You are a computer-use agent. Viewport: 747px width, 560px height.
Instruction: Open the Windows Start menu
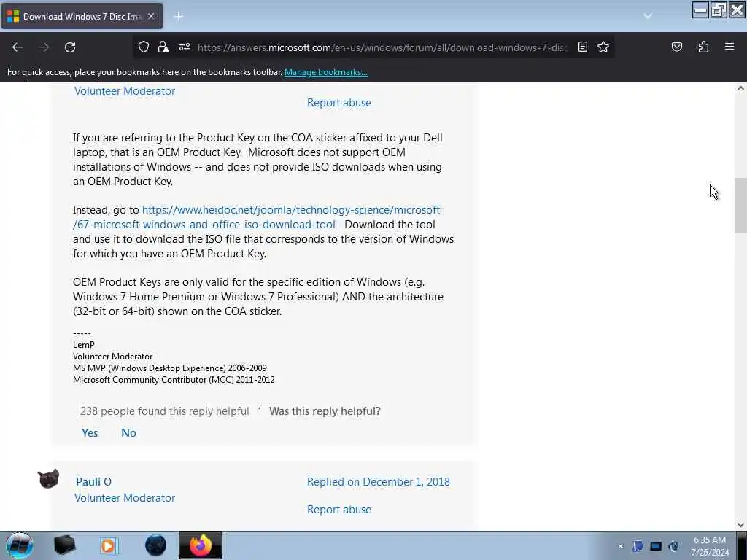pos(19,545)
